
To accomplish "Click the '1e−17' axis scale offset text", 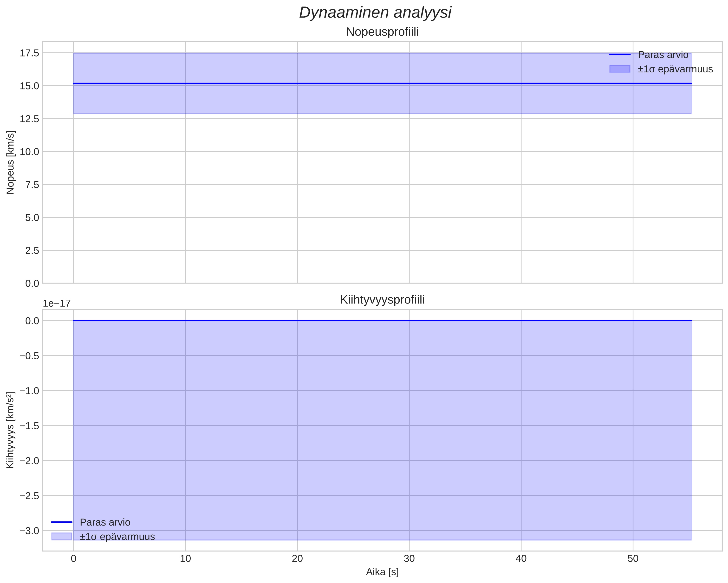I will click(57, 303).
